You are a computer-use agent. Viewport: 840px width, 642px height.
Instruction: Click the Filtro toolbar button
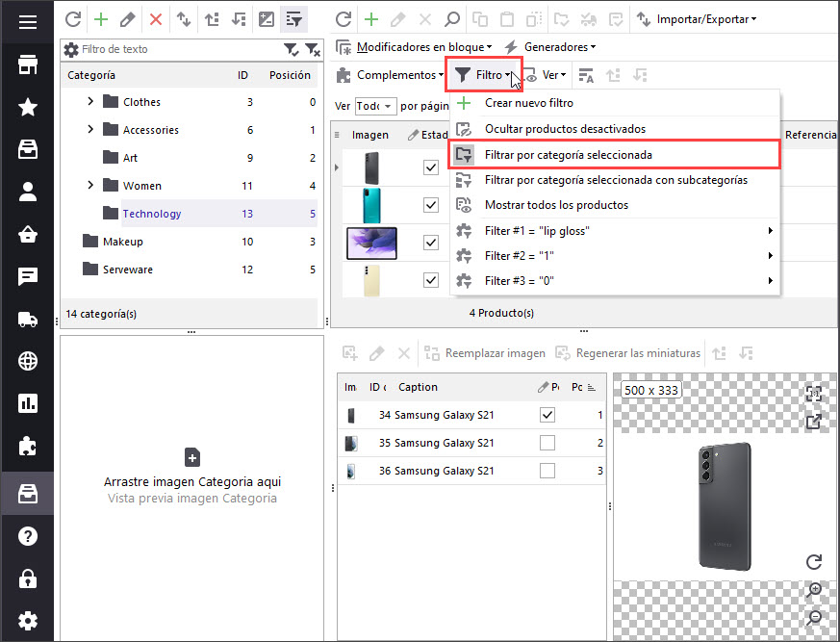click(483, 75)
